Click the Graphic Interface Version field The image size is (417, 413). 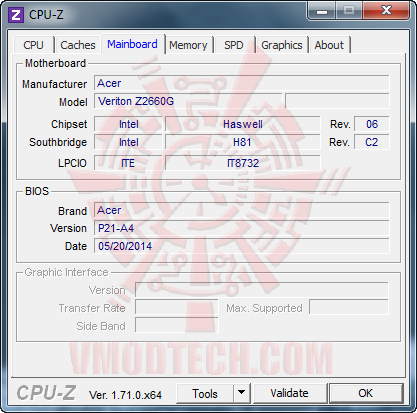(262, 290)
